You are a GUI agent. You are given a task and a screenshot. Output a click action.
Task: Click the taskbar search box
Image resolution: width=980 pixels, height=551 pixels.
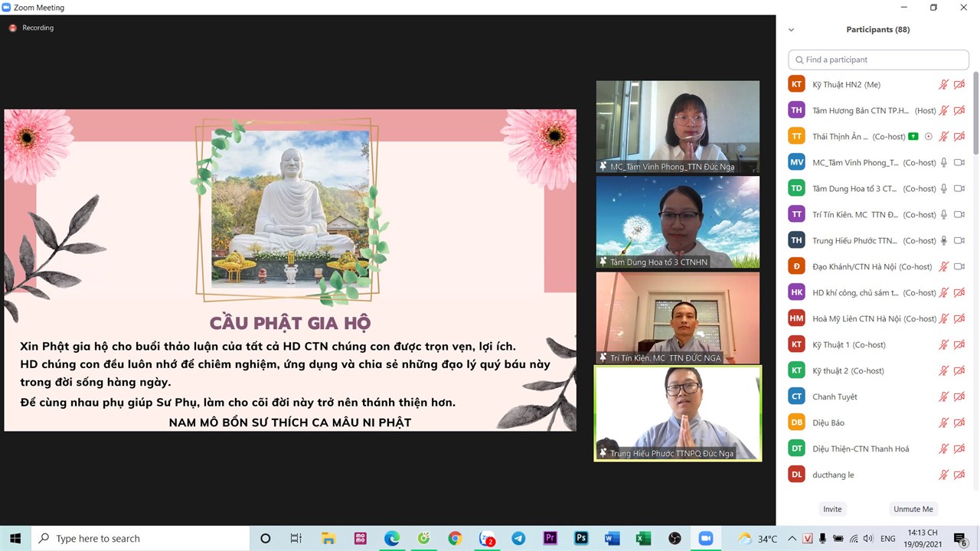[142, 539]
